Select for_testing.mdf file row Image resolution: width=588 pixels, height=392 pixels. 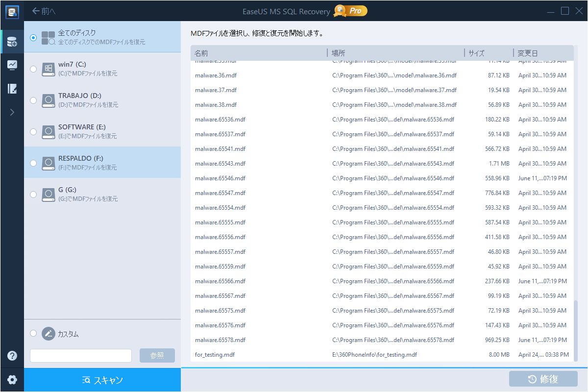tap(382, 355)
